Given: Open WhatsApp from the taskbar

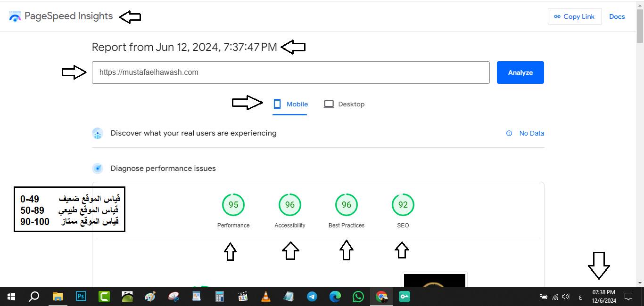Looking at the screenshot, I should 358,297.
